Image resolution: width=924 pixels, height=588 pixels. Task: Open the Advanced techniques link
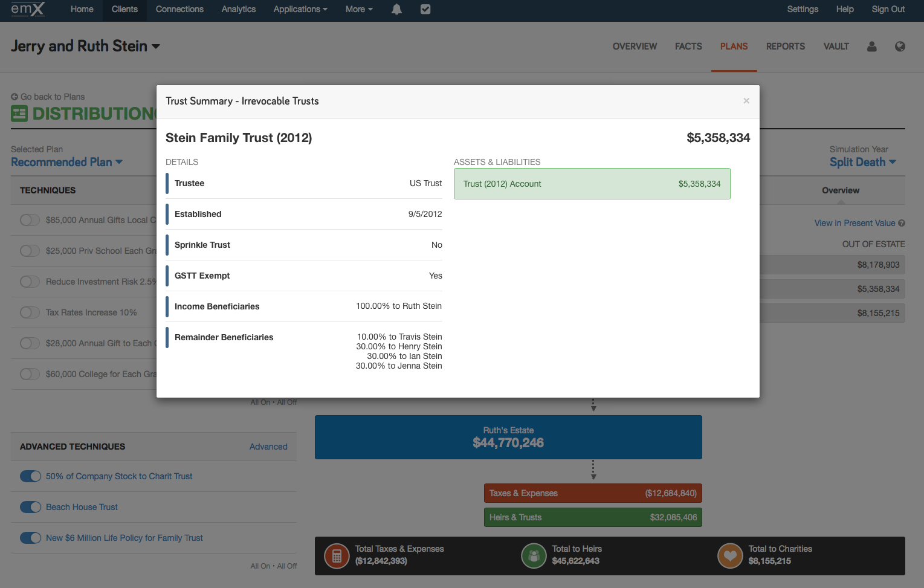point(268,447)
